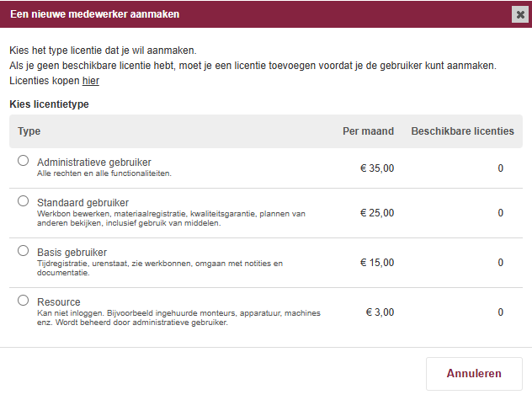Click the Beschikbare licenties column header
532x400 pixels.
coord(462,131)
